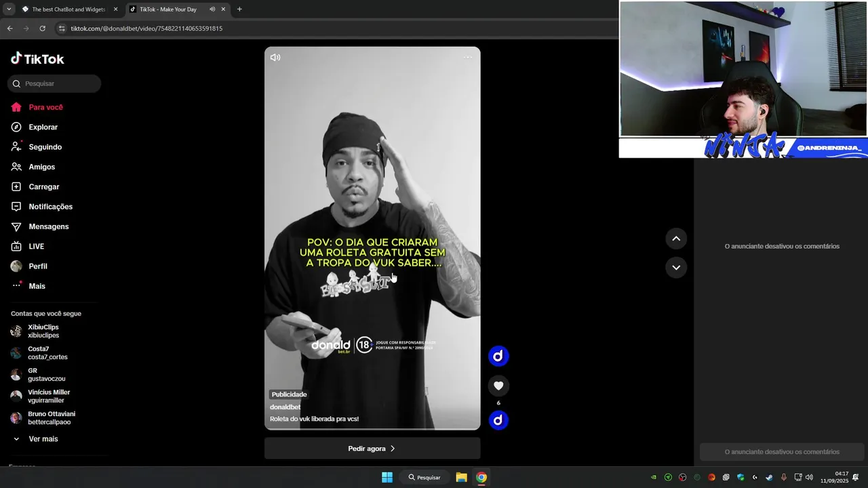Open the clock and date flyout
Screen dimensions: 868x488
834,477
